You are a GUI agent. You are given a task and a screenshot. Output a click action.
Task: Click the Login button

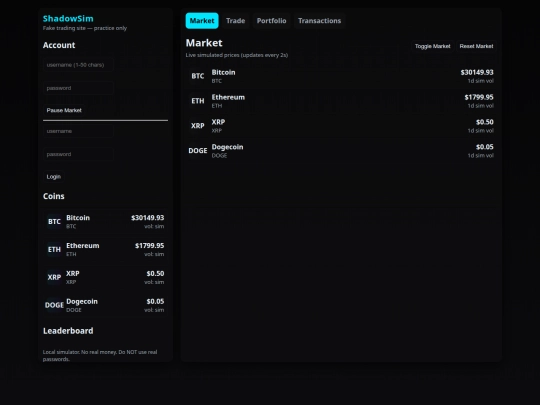[x=54, y=177]
